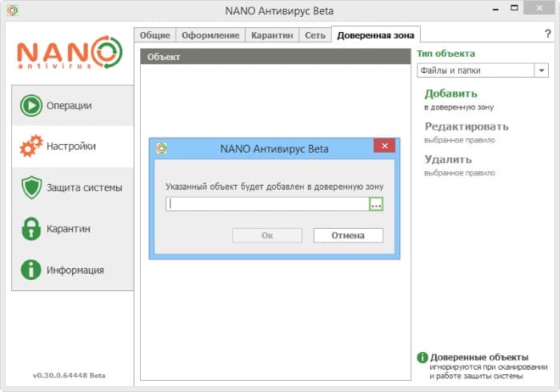The image size is (560, 392).
Task: Click the Тип объекта label
Action: point(446,54)
